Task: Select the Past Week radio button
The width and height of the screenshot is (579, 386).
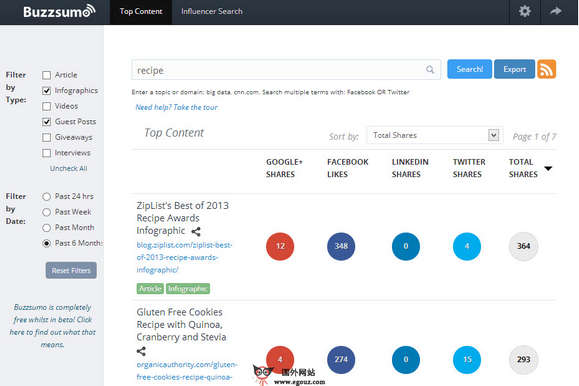Action: click(x=47, y=212)
